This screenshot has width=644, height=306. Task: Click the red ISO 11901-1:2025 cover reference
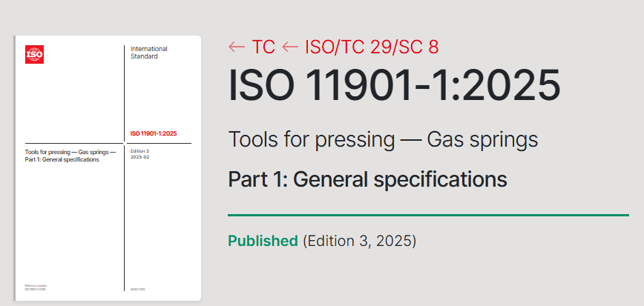(x=154, y=133)
